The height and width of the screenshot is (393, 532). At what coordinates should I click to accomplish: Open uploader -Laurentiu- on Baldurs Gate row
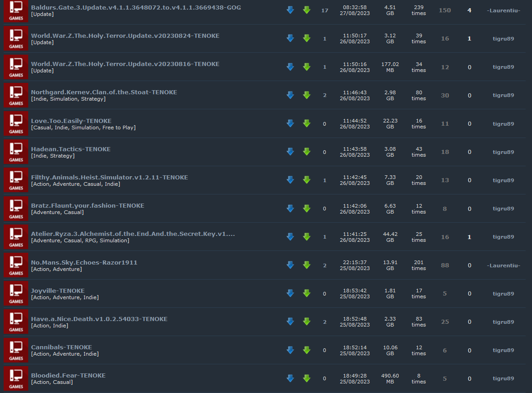pos(503,10)
